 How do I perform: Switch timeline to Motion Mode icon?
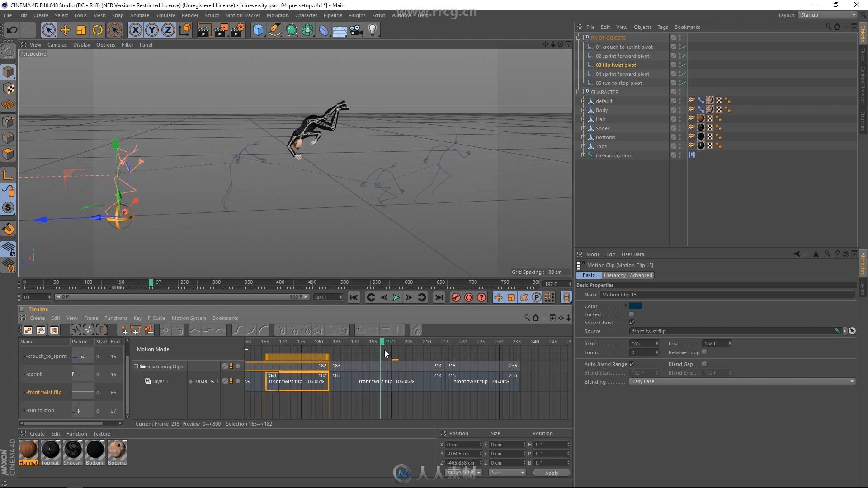pos(54,330)
